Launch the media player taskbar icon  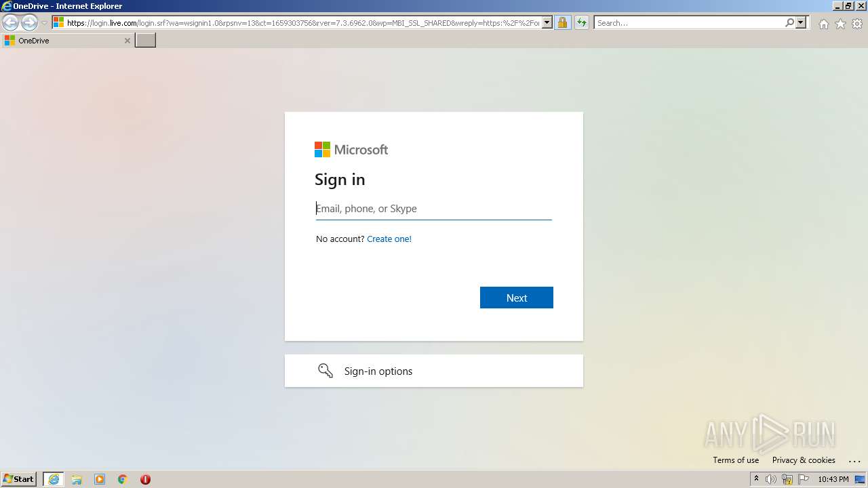[100, 479]
